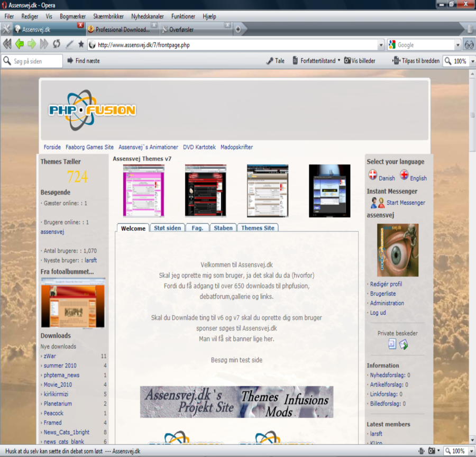Screen dimensions: 476x457
Task: Click the fotoalbum preview image
Action: 73,303
